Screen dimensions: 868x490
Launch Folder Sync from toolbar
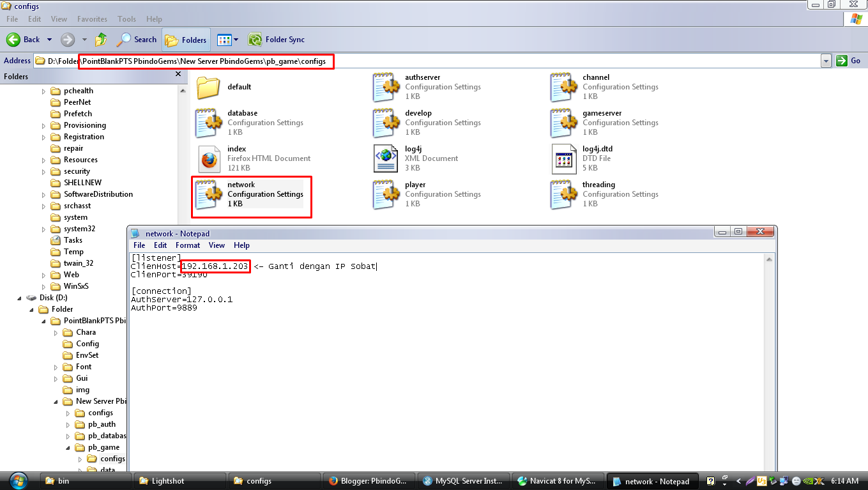(277, 40)
